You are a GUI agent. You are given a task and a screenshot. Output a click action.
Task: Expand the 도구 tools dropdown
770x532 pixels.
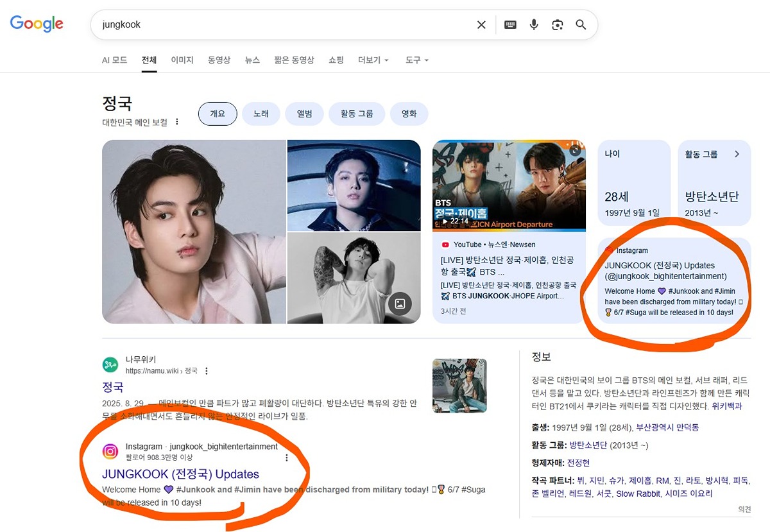point(416,60)
